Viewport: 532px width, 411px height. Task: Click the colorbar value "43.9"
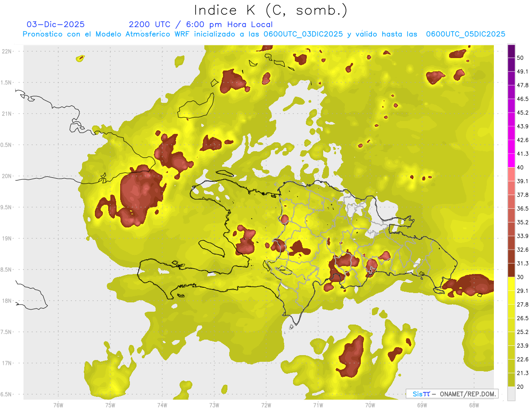pos(523,126)
